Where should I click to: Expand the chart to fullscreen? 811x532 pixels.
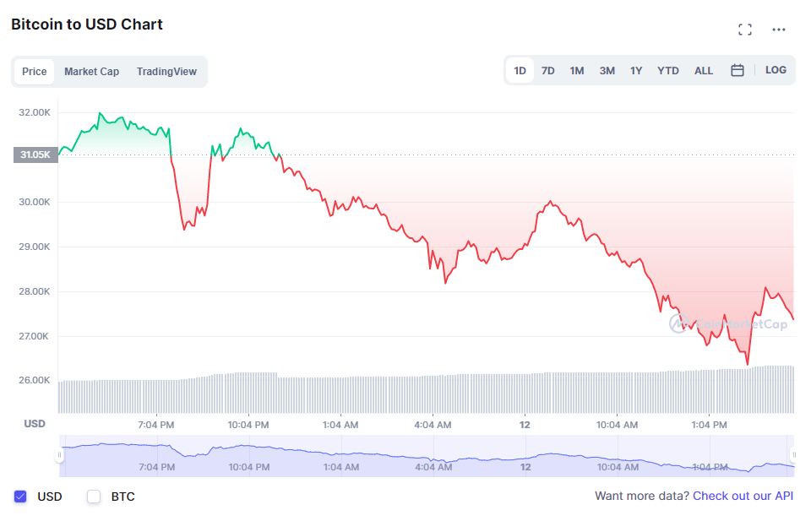pyautogui.click(x=744, y=28)
